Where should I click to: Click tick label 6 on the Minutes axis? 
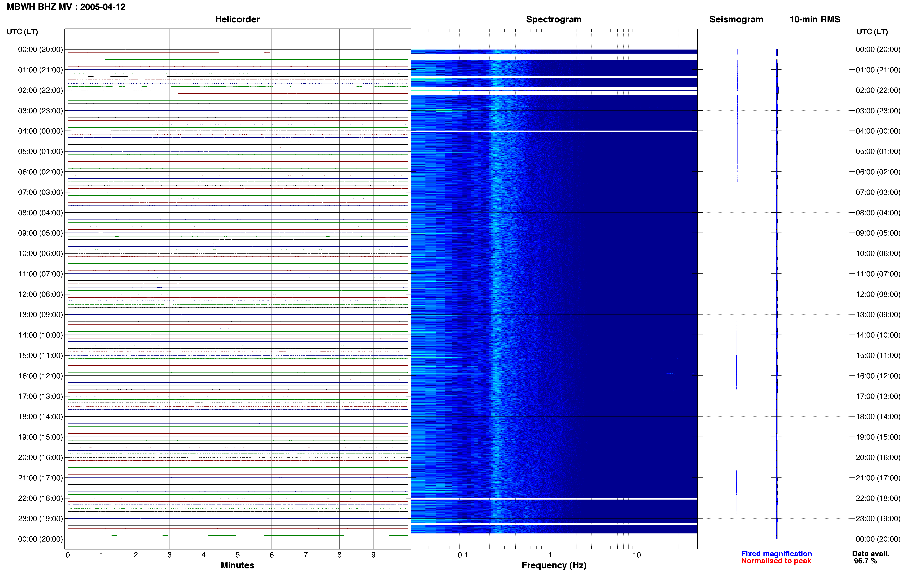[272, 555]
